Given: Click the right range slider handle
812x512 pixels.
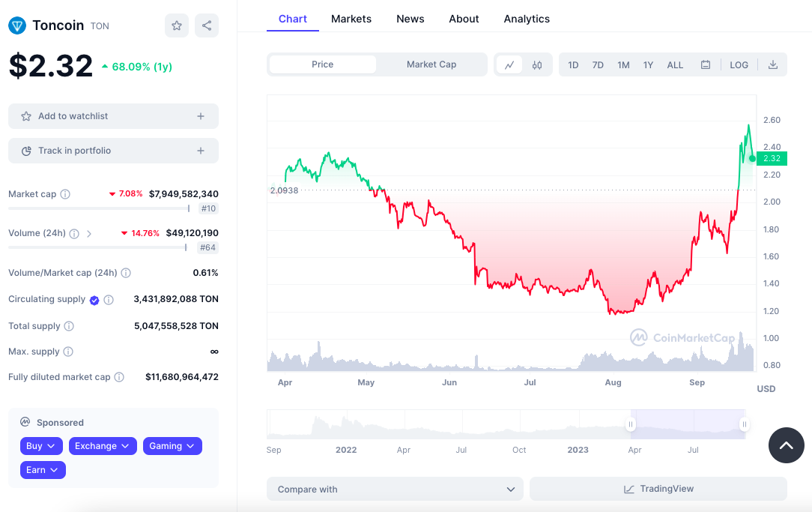Looking at the screenshot, I should (x=744, y=424).
